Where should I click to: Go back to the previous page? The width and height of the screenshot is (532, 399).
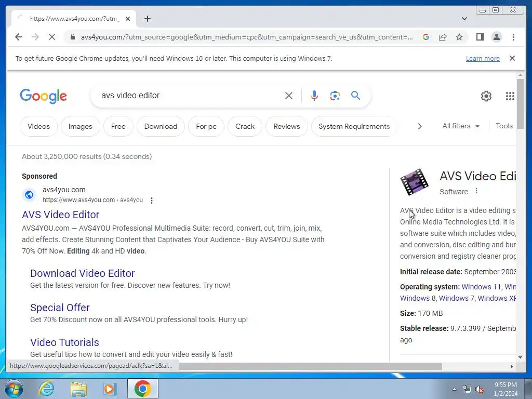[19, 37]
